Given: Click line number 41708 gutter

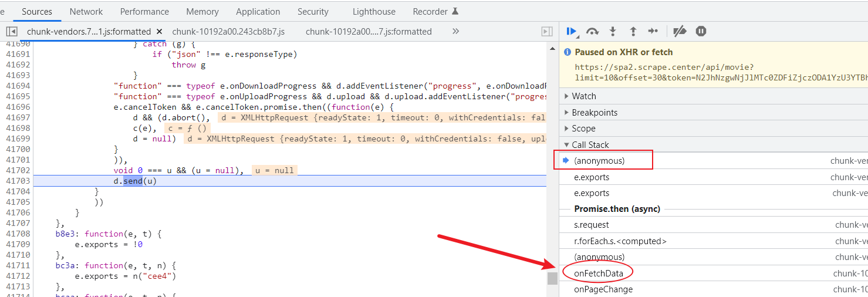Looking at the screenshot, I should tap(18, 234).
